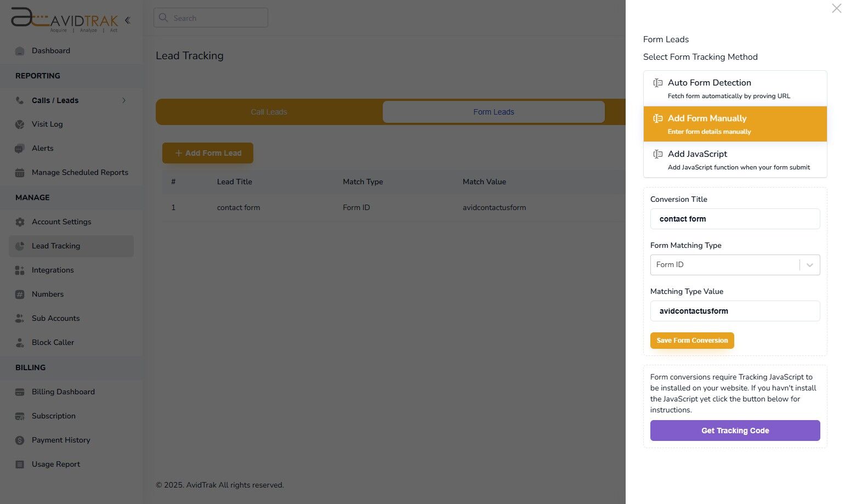Click the Manage Scheduled Reports calendar icon

coord(20,173)
